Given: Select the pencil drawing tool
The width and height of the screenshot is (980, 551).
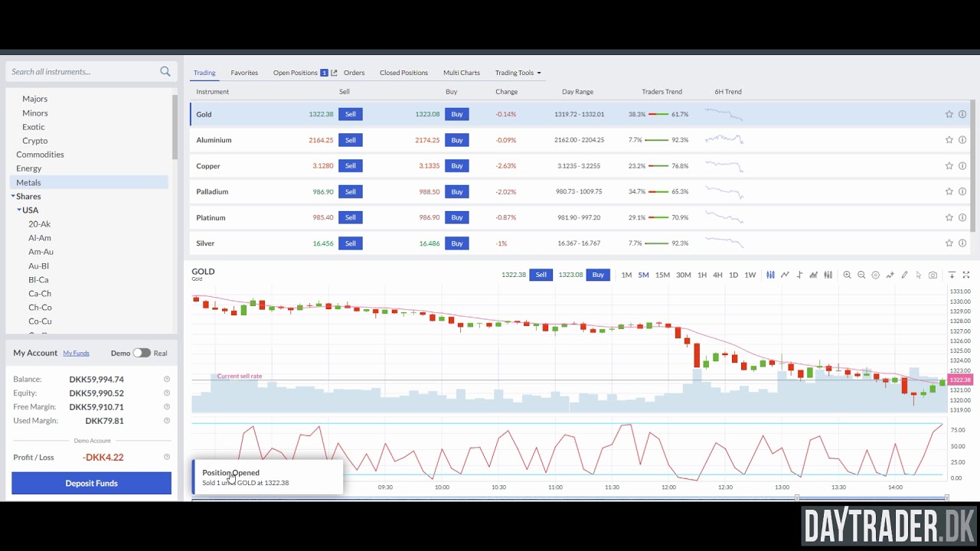Looking at the screenshot, I should 904,275.
